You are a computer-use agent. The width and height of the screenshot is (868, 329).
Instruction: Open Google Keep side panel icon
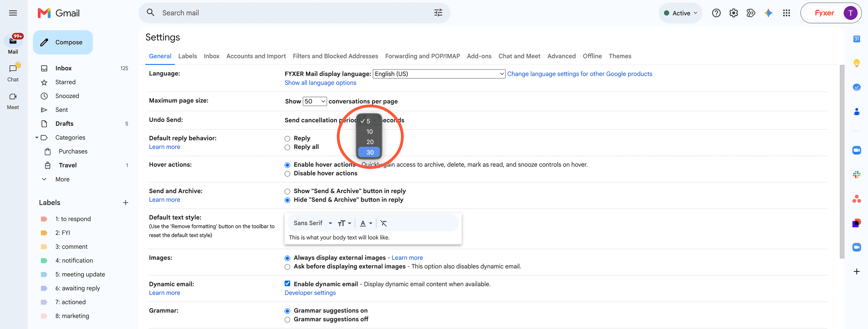[856, 63]
